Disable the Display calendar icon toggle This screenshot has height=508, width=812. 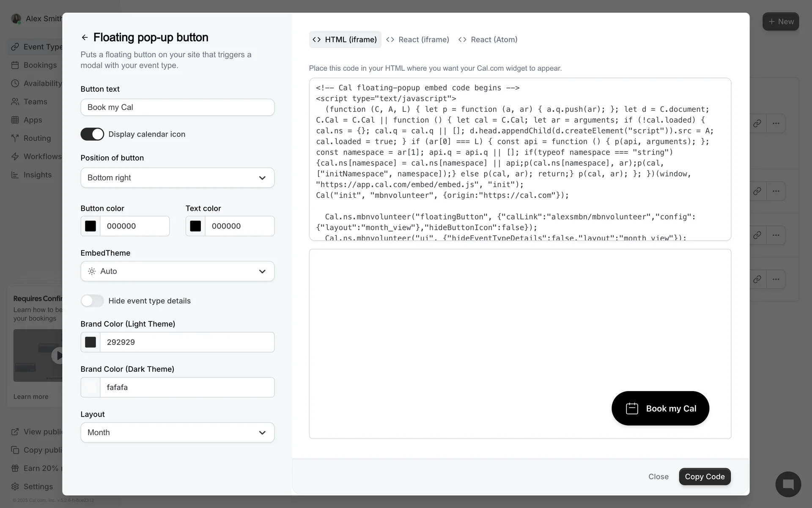92,134
